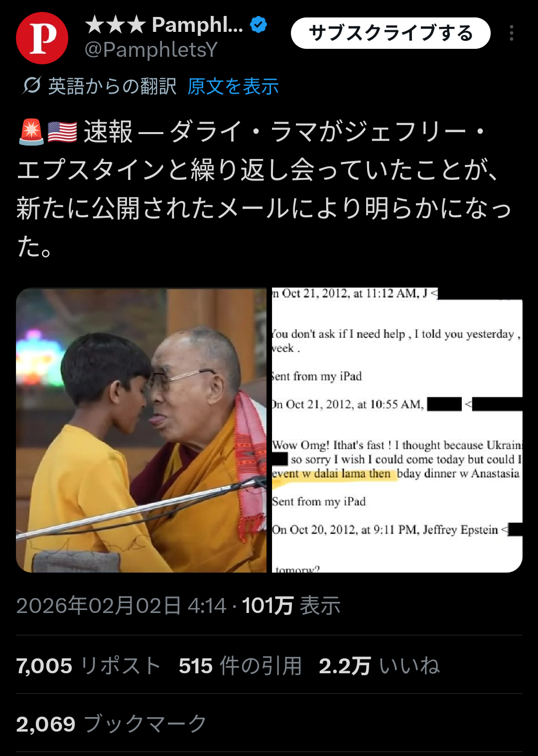This screenshot has width=538, height=756.
Task: Tap the 2,069 ブックマーク count
Action: (111, 724)
